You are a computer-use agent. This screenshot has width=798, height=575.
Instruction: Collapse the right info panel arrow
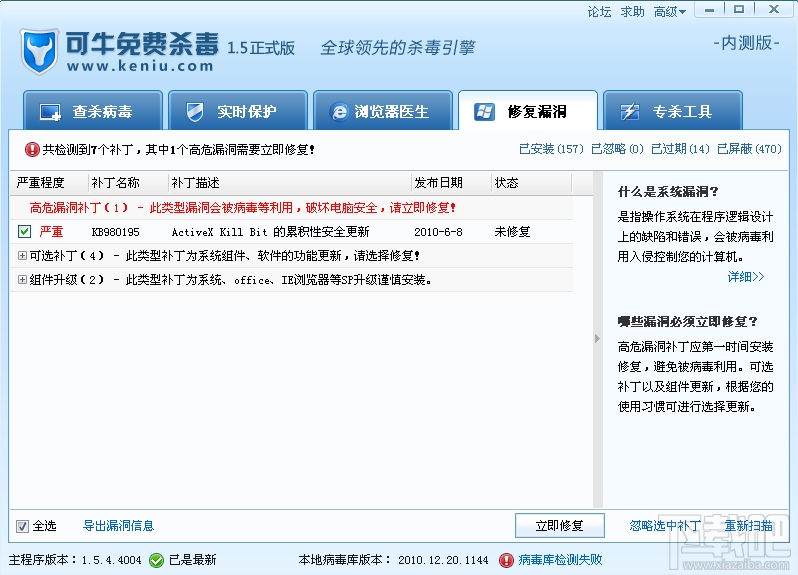597,338
